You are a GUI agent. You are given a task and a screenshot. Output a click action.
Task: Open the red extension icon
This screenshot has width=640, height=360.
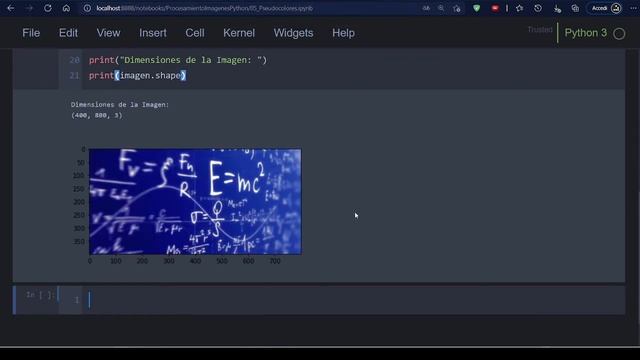pyautogui.click(x=495, y=8)
